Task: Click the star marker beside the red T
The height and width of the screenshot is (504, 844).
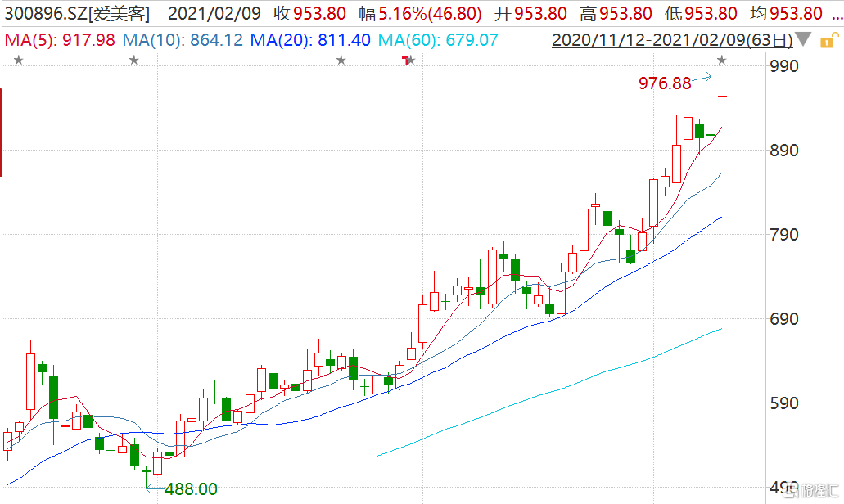Action: [x=412, y=61]
